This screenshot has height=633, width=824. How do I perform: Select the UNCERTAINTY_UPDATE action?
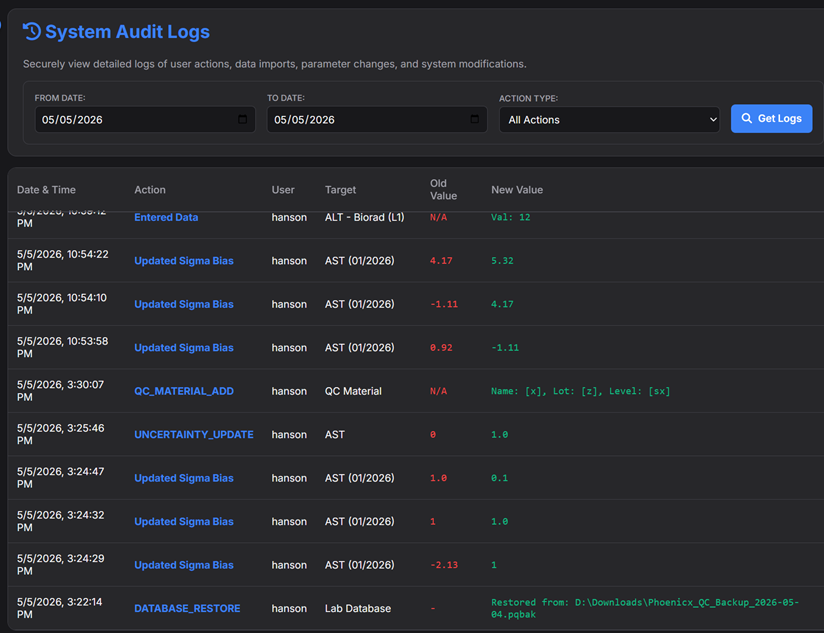[x=193, y=435]
